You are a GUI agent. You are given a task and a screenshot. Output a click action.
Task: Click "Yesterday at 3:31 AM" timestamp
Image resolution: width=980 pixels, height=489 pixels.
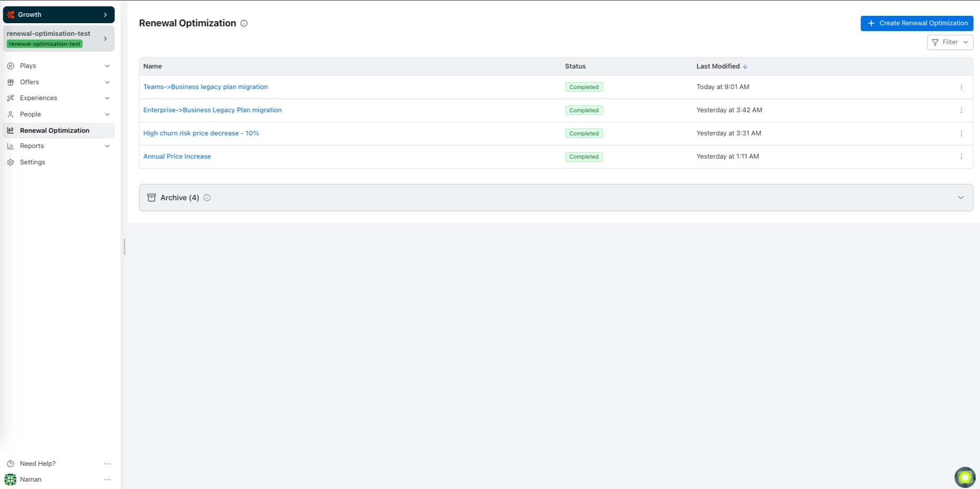[729, 133]
